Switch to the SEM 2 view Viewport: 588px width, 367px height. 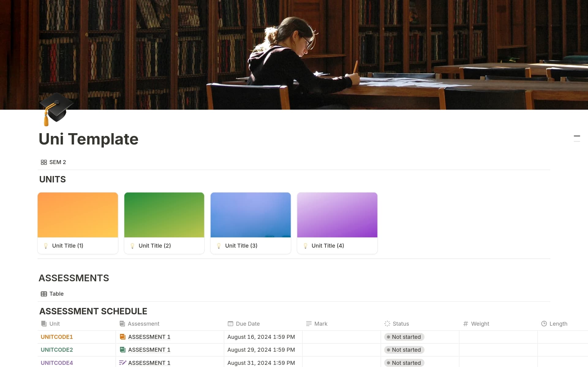point(58,162)
